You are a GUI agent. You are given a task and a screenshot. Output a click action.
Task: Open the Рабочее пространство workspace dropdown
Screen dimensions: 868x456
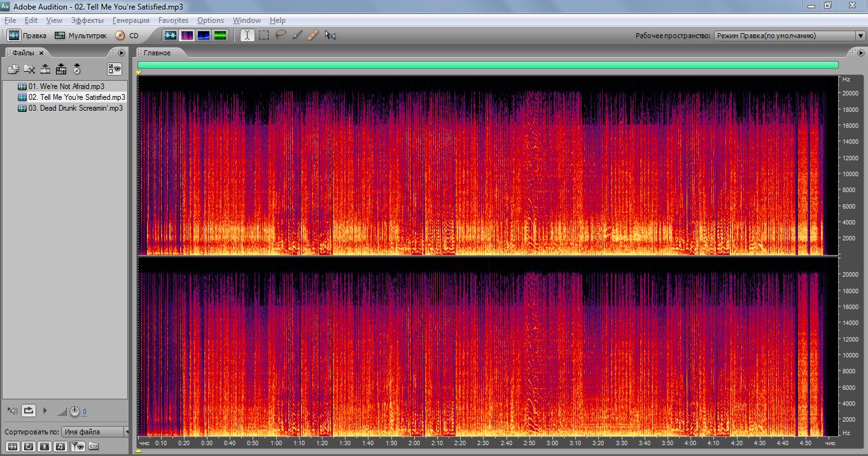[788, 36]
